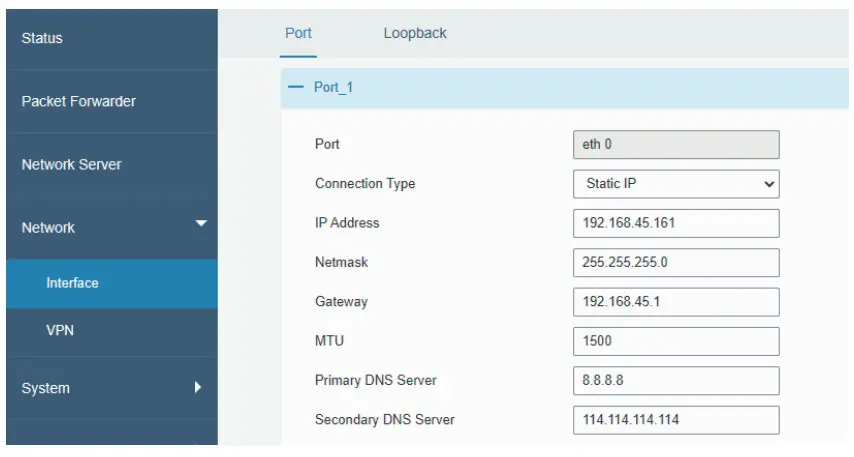The height and width of the screenshot is (457, 854).
Task: Open Packet Forwarder section
Action: click(78, 101)
